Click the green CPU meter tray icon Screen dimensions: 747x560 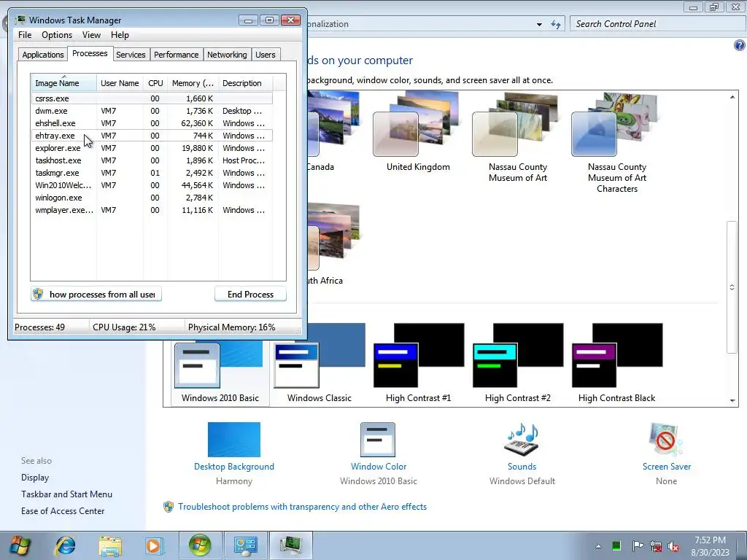pos(616,545)
